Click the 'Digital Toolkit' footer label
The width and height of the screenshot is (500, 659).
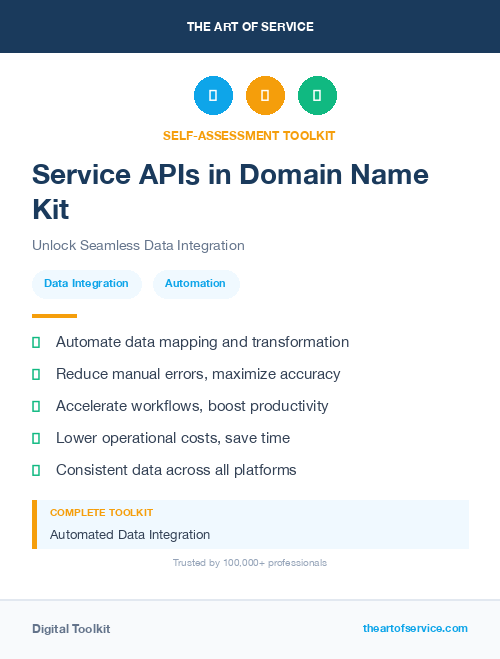click(71, 629)
